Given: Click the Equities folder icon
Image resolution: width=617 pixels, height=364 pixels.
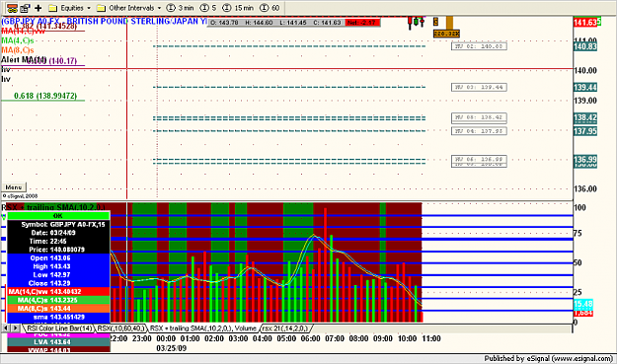Looking at the screenshot, I should pos(53,8).
